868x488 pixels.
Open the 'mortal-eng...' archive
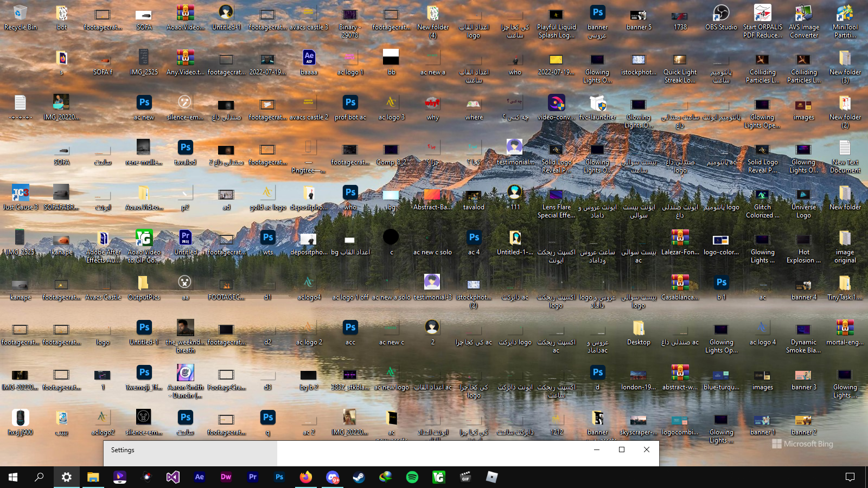tap(845, 332)
